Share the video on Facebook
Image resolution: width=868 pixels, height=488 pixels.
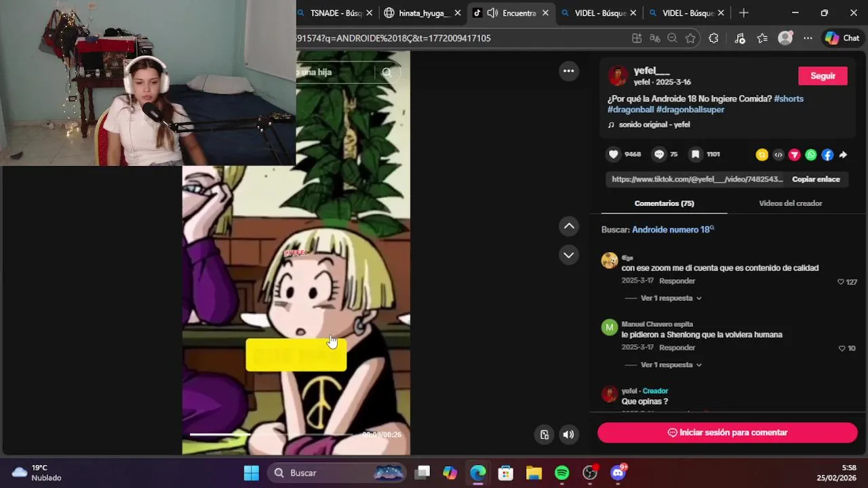(x=827, y=155)
